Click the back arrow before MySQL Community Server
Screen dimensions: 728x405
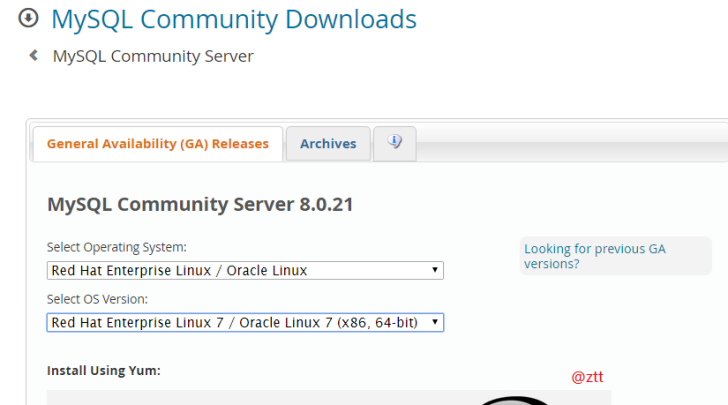[x=34, y=56]
